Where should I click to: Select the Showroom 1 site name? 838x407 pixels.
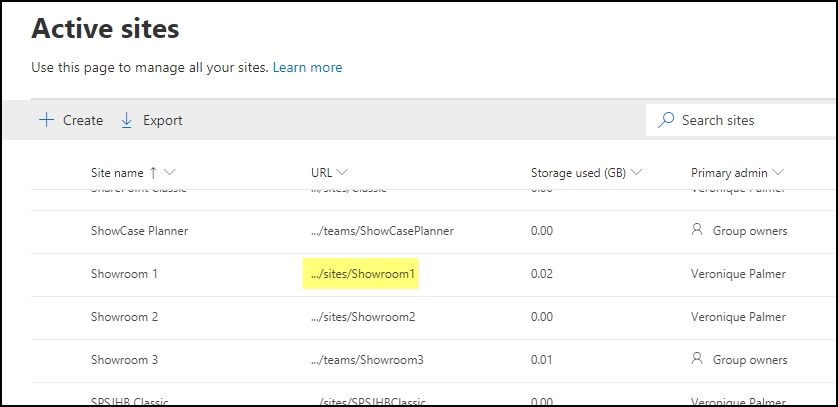click(x=124, y=273)
